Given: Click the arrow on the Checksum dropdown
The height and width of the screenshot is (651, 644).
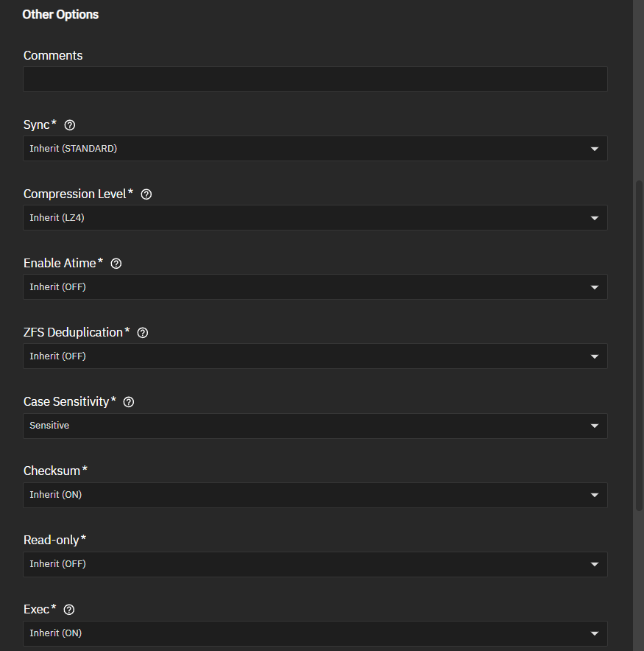Looking at the screenshot, I should 595,496.
